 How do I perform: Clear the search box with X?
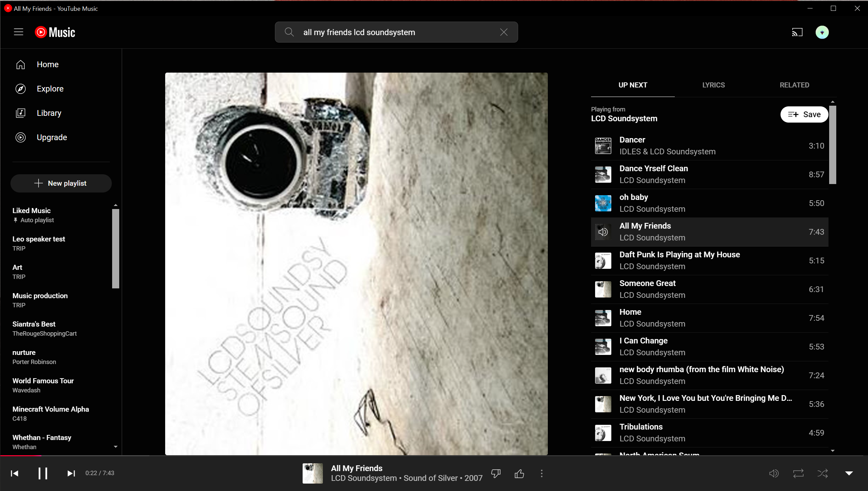(x=504, y=32)
